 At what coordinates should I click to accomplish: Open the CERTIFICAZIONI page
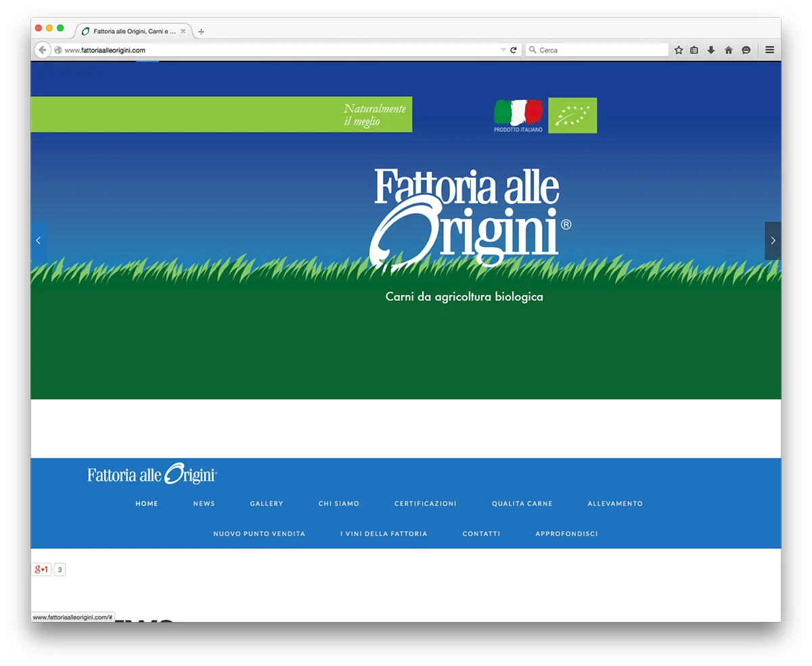(426, 504)
